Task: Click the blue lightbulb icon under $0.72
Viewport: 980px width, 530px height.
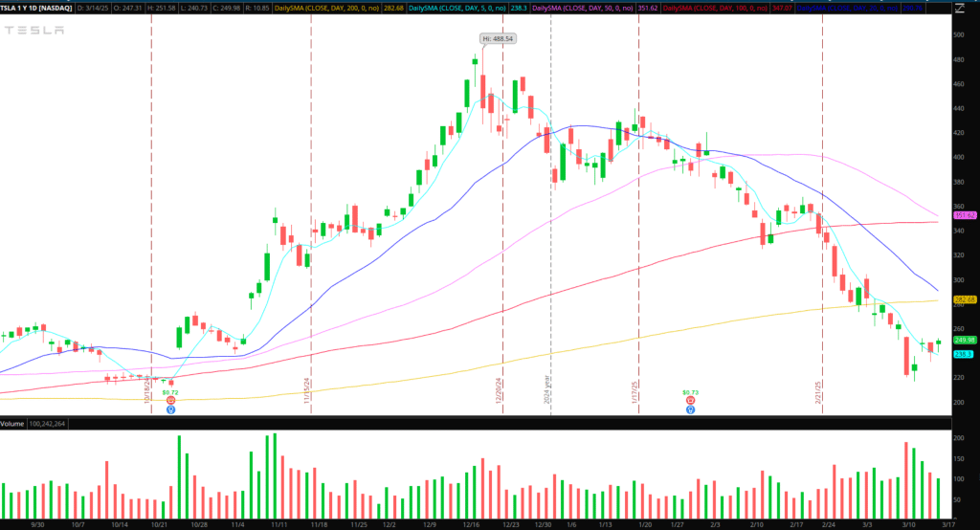Action: [x=170, y=410]
